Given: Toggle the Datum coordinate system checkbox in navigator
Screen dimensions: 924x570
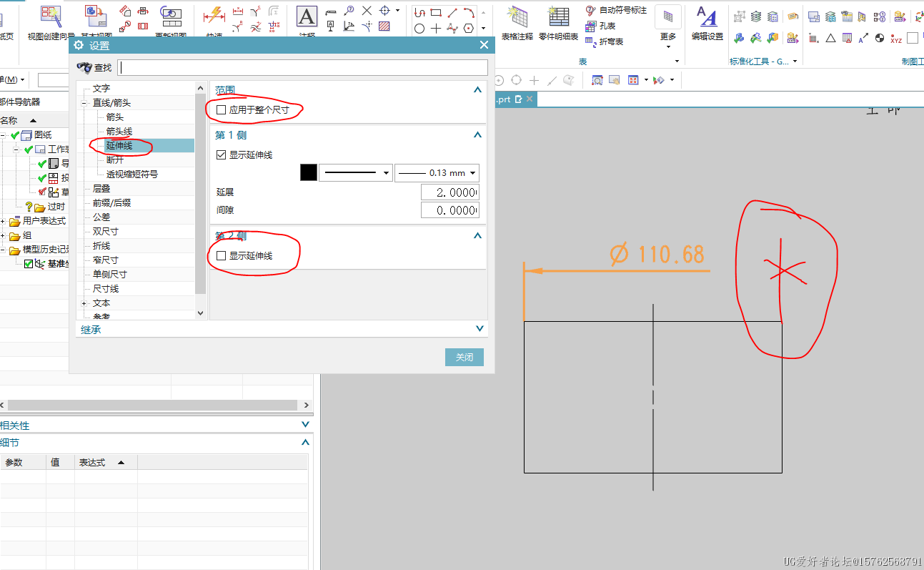Looking at the screenshot, I should pos(29,264).
